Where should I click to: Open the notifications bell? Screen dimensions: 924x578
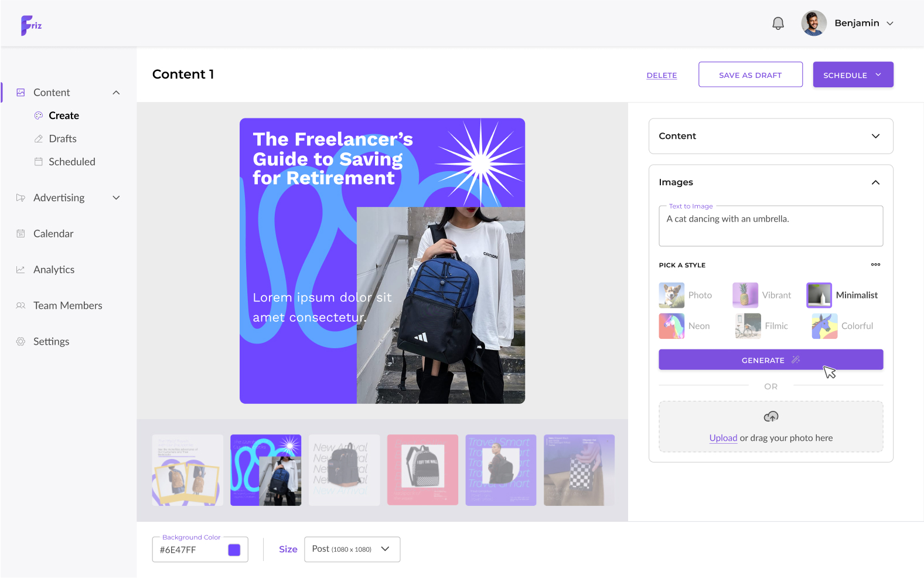coord(778,23)
